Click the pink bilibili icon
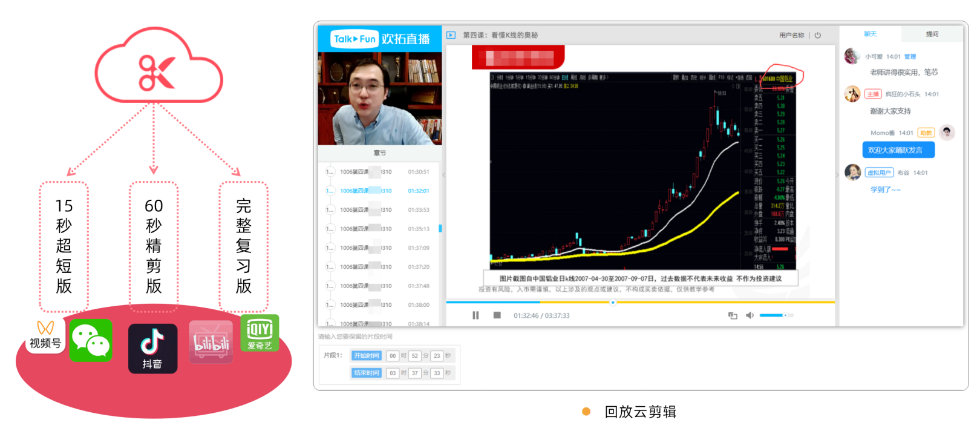Screen dimensions: 980x434 (211, 342)
